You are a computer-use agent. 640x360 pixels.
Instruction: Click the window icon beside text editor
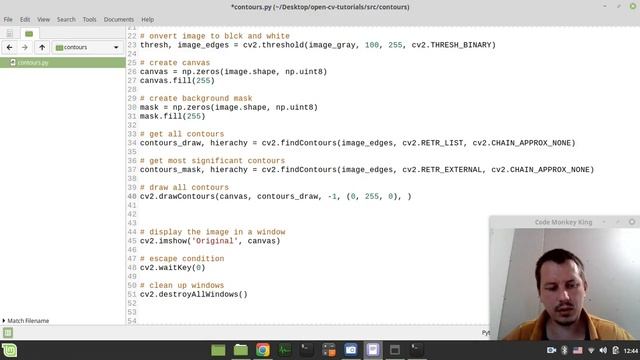pyautogui.click(x=395, y=350)
